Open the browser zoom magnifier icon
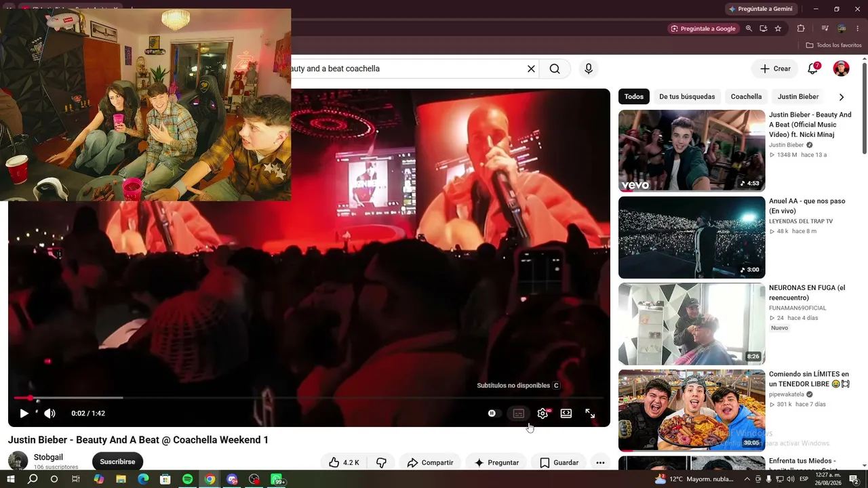Screen dimensions: 868x488 point(749,28)
